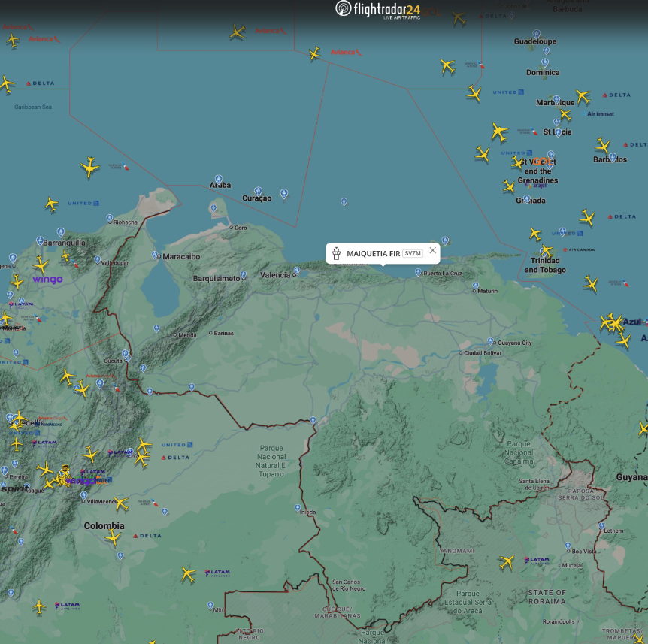The height and width of the screenshot is (644, 648).
Task: Click the Curaçao airport pin
Action: pos(258,191)
